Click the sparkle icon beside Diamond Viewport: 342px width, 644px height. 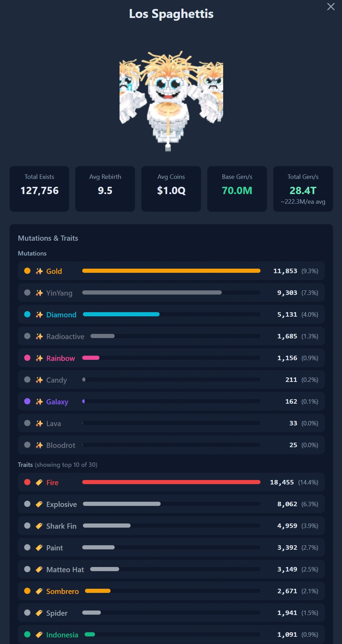39,315
